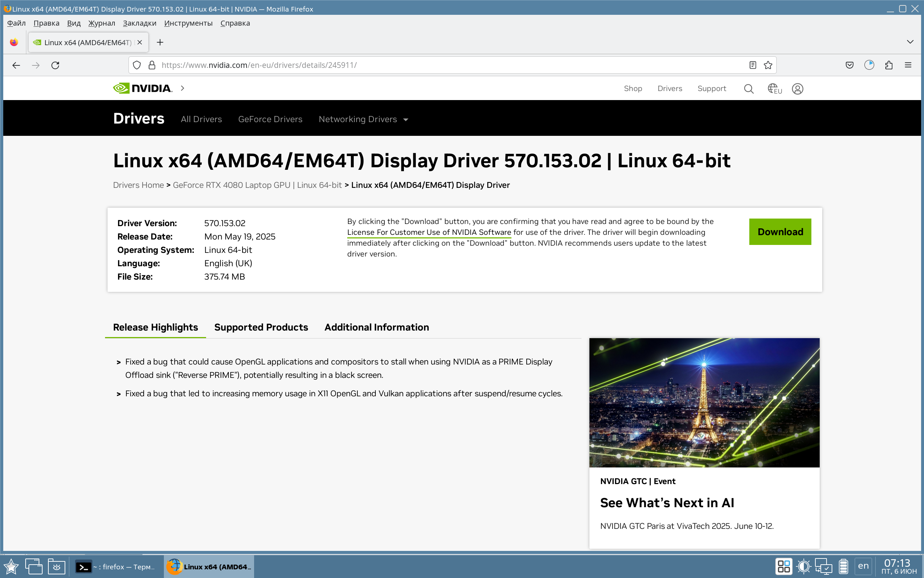Expand the list all tabs chevron
Screen dimensions: 924x578
910,42
